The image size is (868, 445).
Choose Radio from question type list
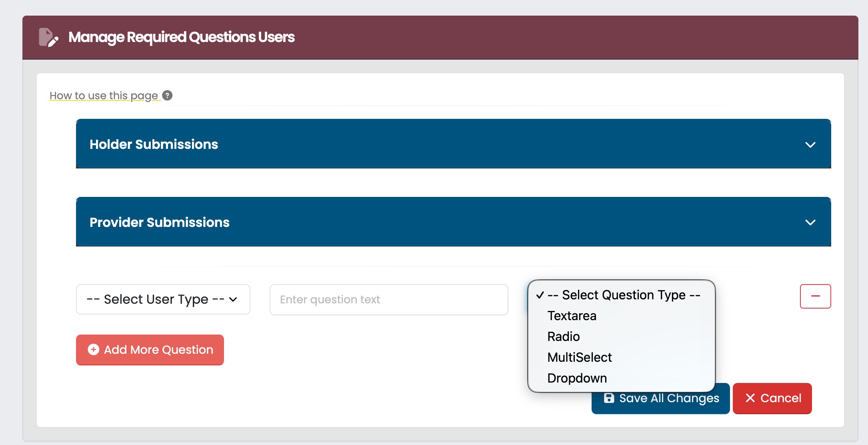pyautogui.click(x=563, y=337)
